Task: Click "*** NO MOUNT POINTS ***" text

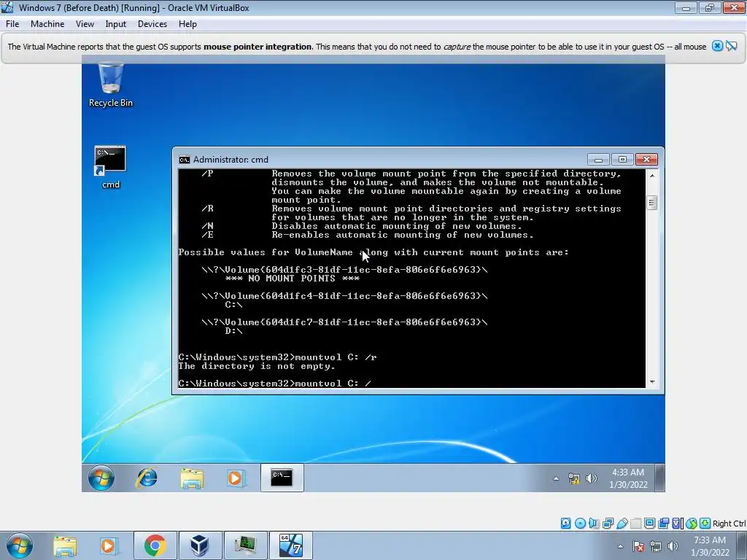Action: (292, 279)
